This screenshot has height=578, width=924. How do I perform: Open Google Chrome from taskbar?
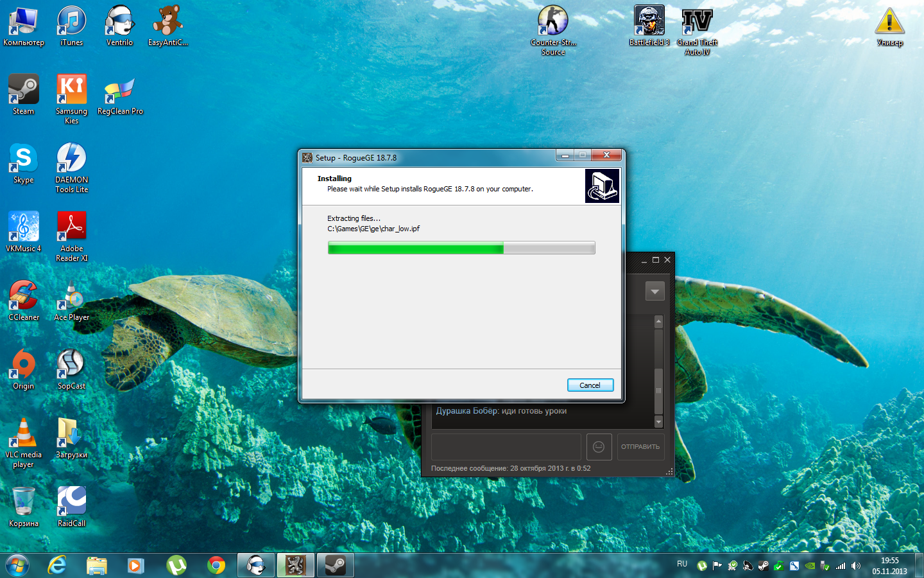tap(216, 565)
